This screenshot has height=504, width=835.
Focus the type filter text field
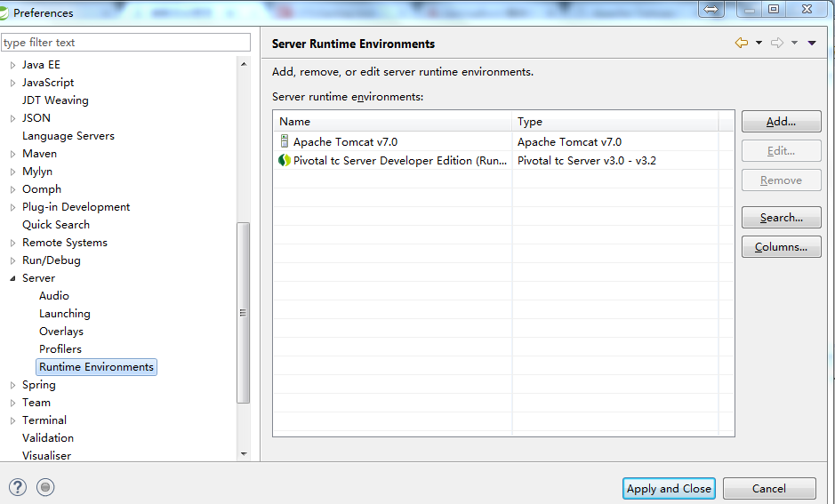(125, 42)
